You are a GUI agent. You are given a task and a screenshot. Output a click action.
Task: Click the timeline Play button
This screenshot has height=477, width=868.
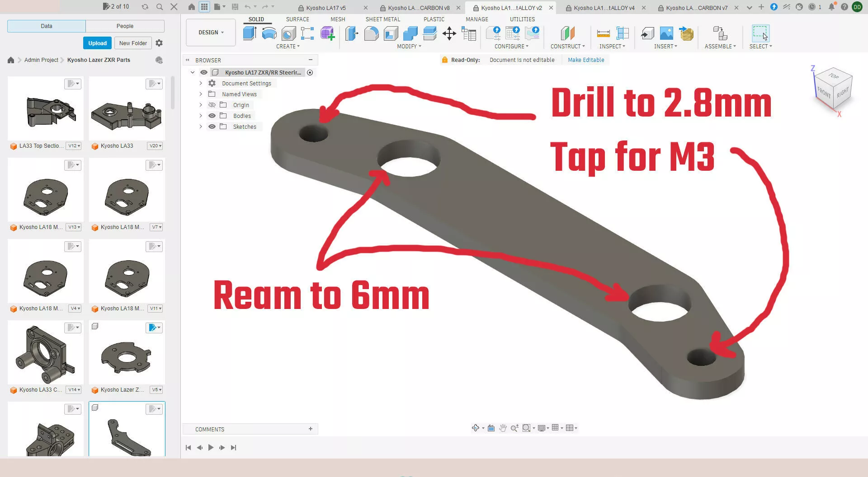coord(211,448)
